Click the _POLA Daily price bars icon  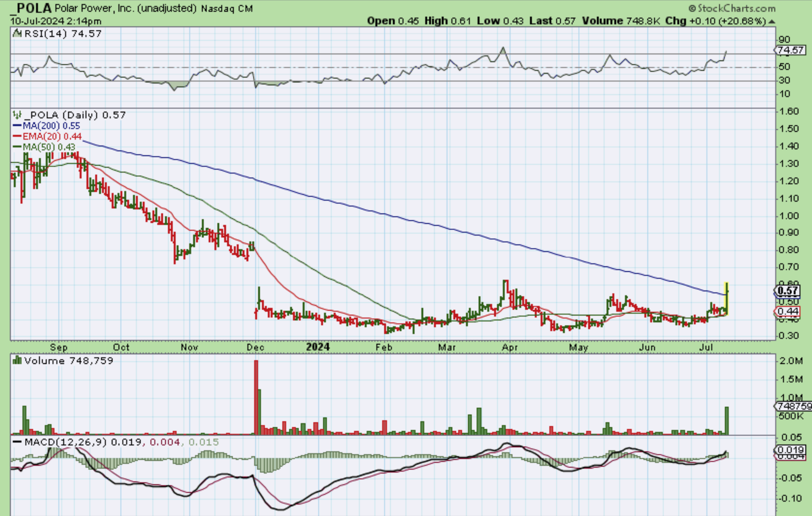pyautogui.click(x=17, y=115)
